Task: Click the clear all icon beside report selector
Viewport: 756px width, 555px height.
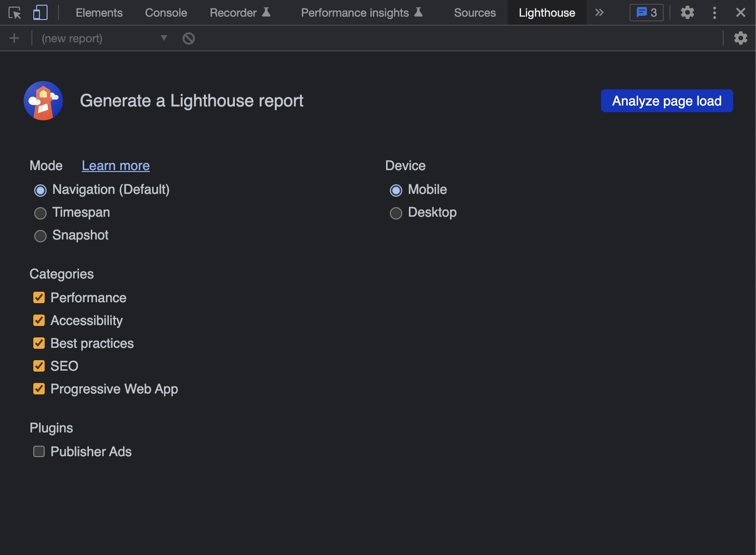Action: click(x=189, y=38)
